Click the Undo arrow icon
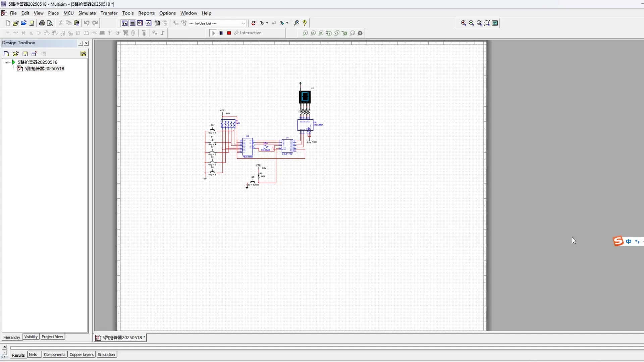This screenshot has height=362, width=644. (x=87, y=23)
